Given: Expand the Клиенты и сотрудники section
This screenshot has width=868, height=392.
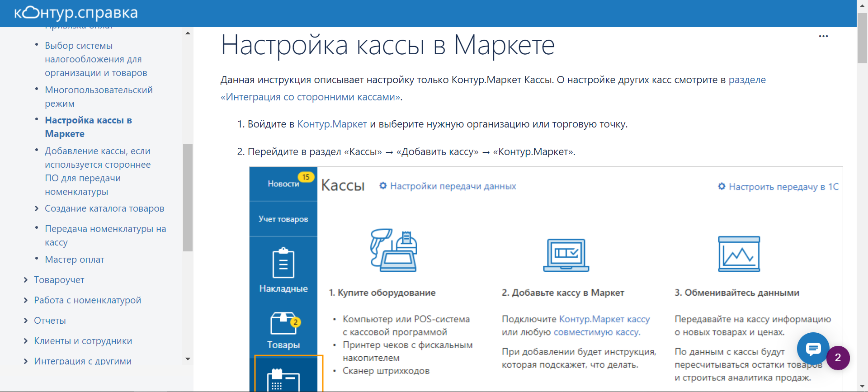Looking at the screenshot, I should (x=26, y=341).
